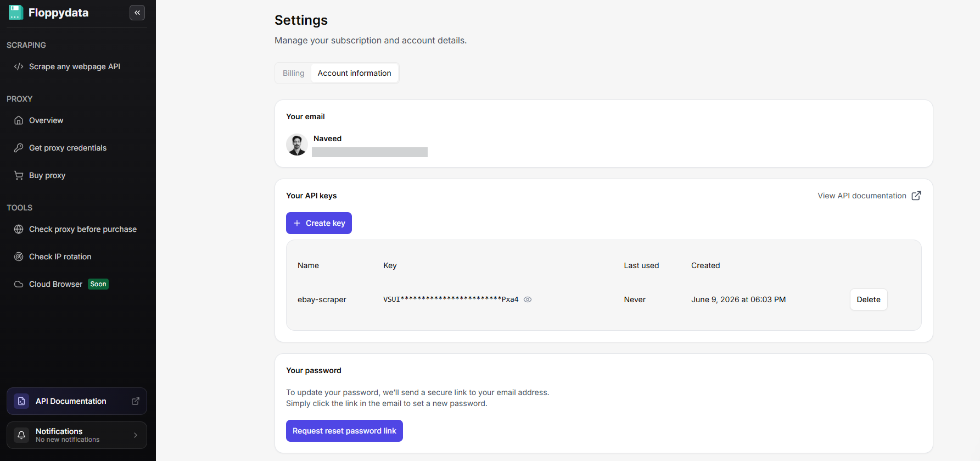Click the code brackets icon beside Scrape any webpage API
980x461 pixels.
click(19, 66)
